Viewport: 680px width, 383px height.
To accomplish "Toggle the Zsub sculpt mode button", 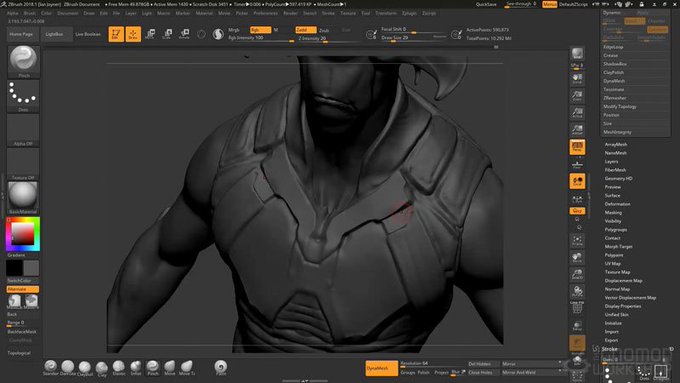I will point(324,30).
